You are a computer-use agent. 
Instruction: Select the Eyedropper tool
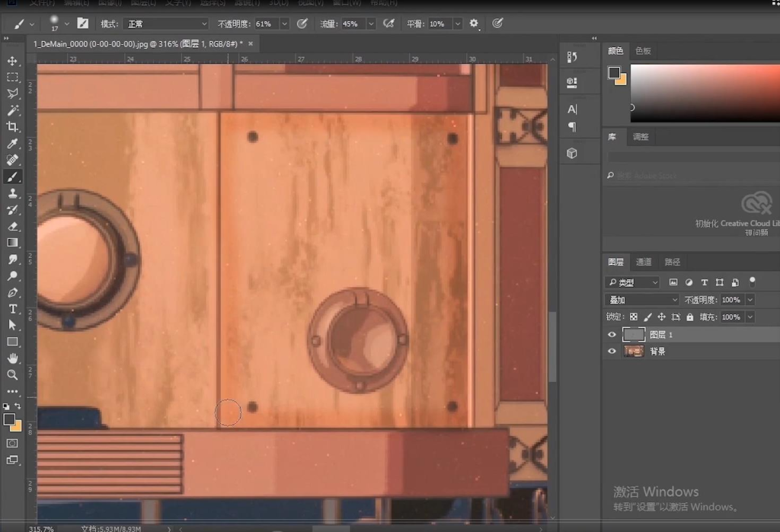click(12, 144)
